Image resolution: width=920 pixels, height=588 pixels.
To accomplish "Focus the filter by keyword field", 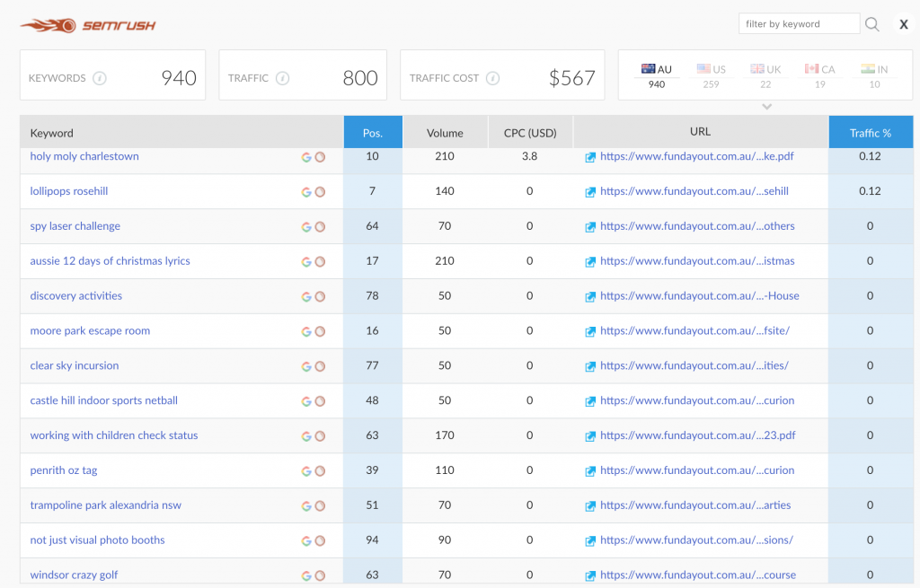I will click(799, 24).
